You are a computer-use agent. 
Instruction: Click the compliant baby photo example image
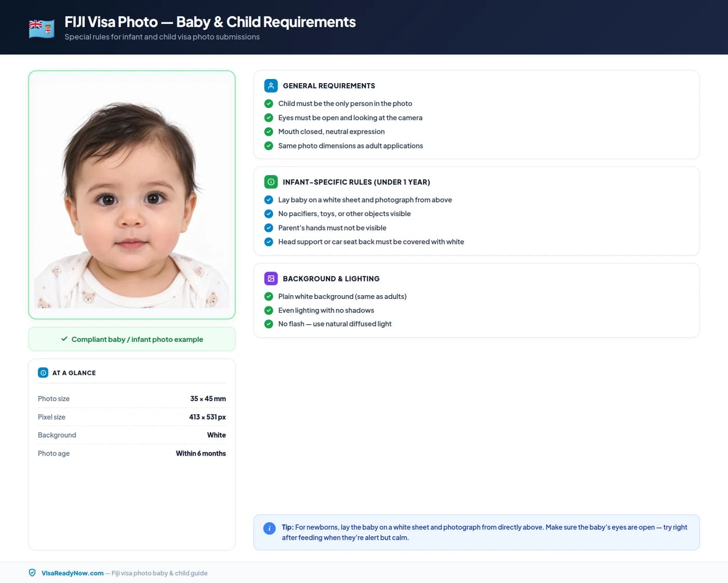(x=132, y=195)
